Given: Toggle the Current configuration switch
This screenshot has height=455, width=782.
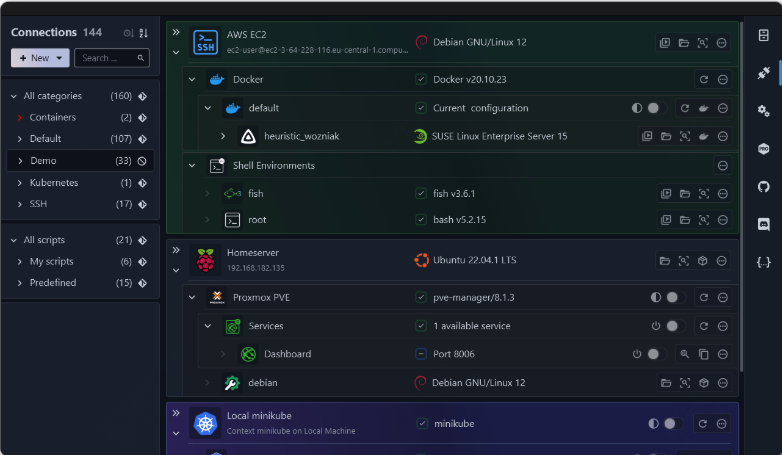Looking at the screenshot, I should (653, 108).
